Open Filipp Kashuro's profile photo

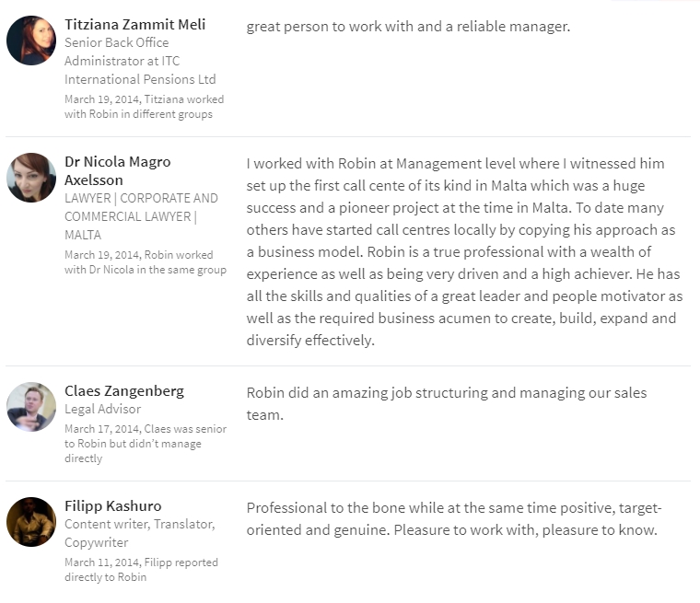pos(31,522)
